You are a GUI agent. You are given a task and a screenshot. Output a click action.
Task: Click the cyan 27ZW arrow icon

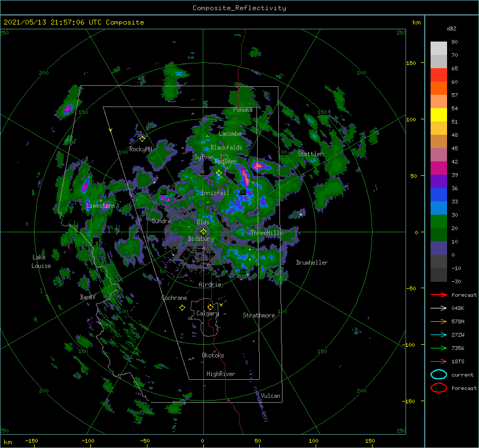click(x=439, y=335)
